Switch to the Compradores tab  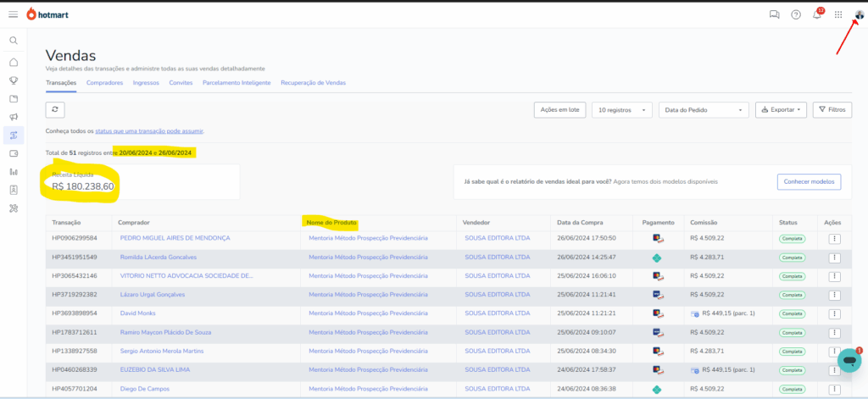point(104,82)
